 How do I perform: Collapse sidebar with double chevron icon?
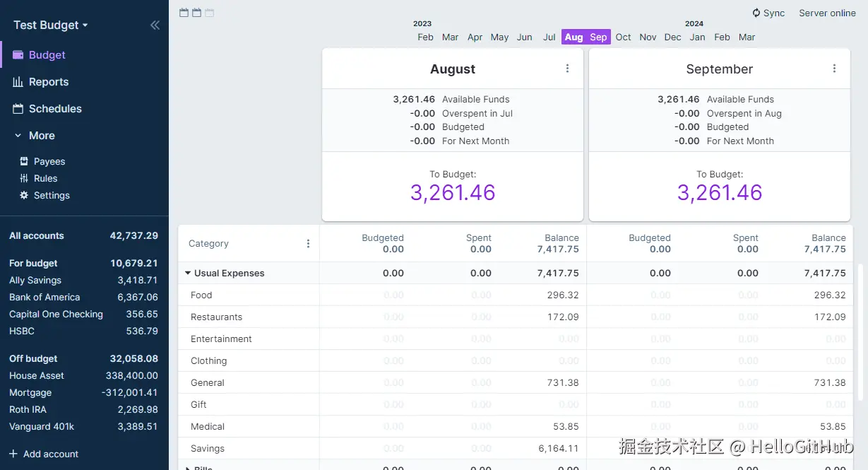(x=155, y=25)
